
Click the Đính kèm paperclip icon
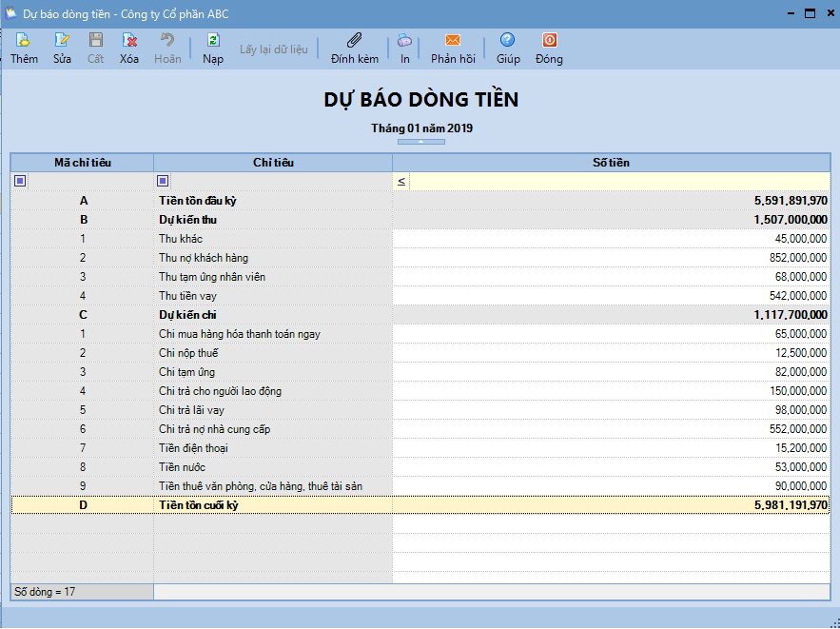pyautogui.click(x=354, y=41)
